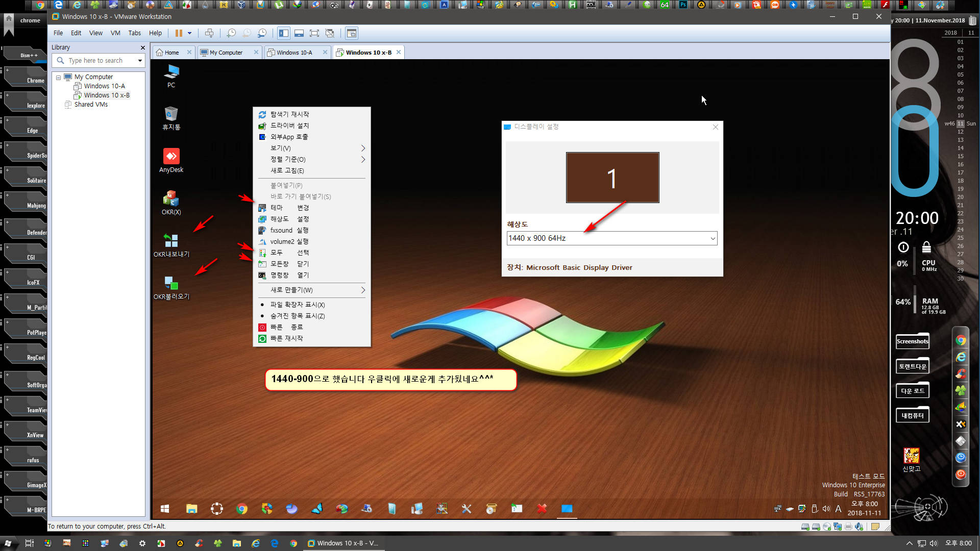Open the snapshot manager toolbar icon
Screen dimensions: 980x551
click(262, 33)
